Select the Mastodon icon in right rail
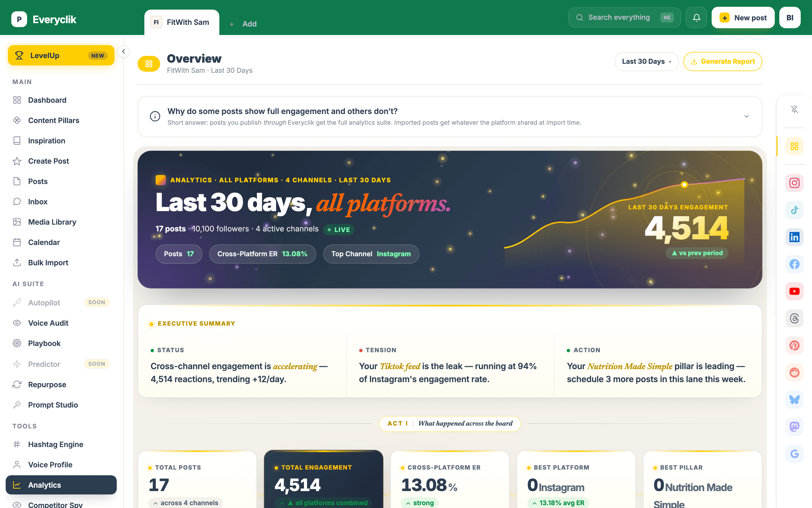Screen dimensions: 812x508 click(x=794, y=427)
